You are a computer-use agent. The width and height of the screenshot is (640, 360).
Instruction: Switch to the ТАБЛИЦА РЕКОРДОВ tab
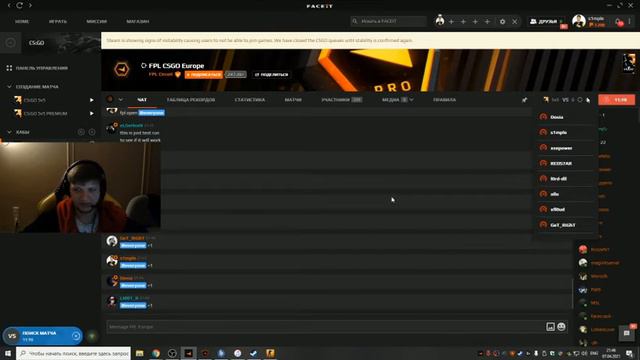coord(191,100)
